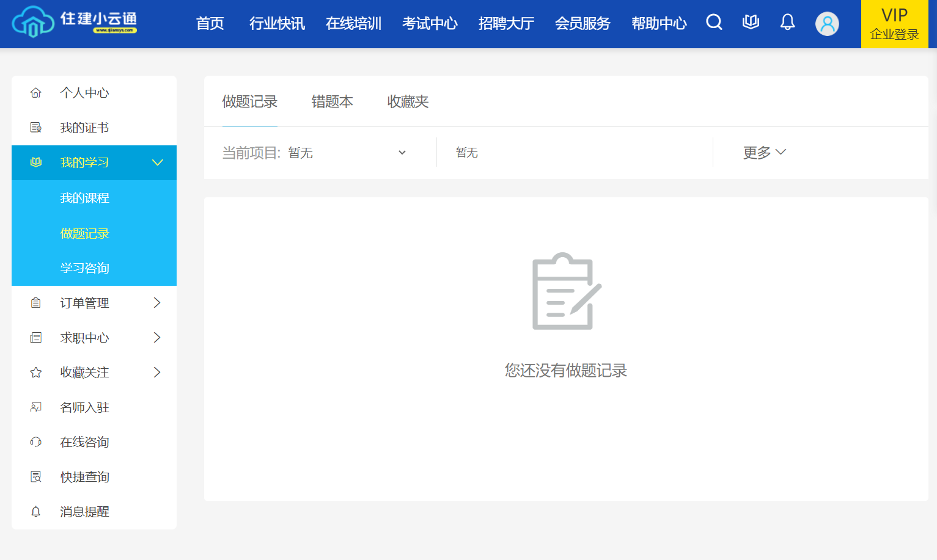Screen dimensions: 937x560
Task: Switch to the 收藏夹 tab
Action: click(408, 101)
